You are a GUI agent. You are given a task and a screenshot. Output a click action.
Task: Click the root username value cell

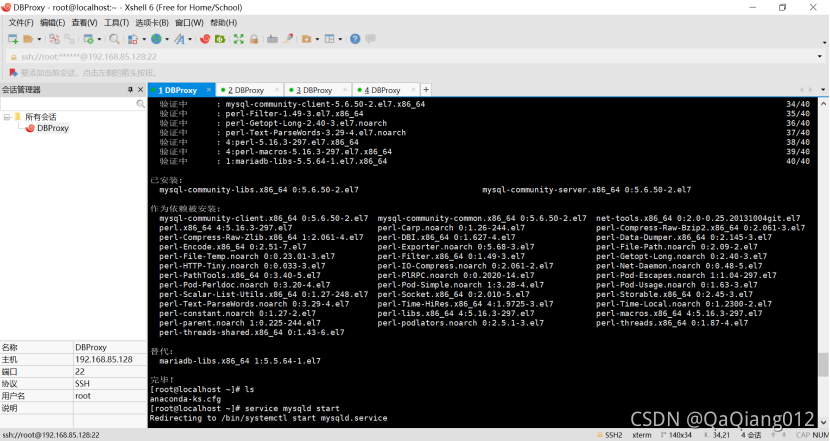pyautogui.click(x=110, y=396)
